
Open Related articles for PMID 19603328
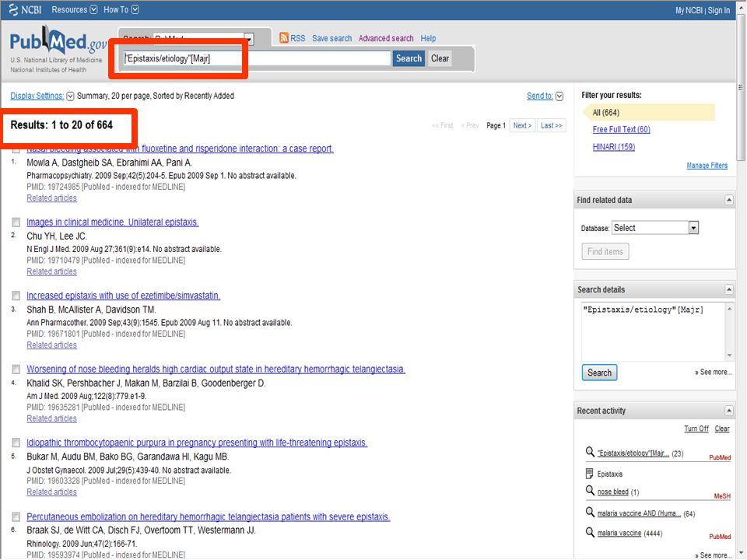click(51, 492)
